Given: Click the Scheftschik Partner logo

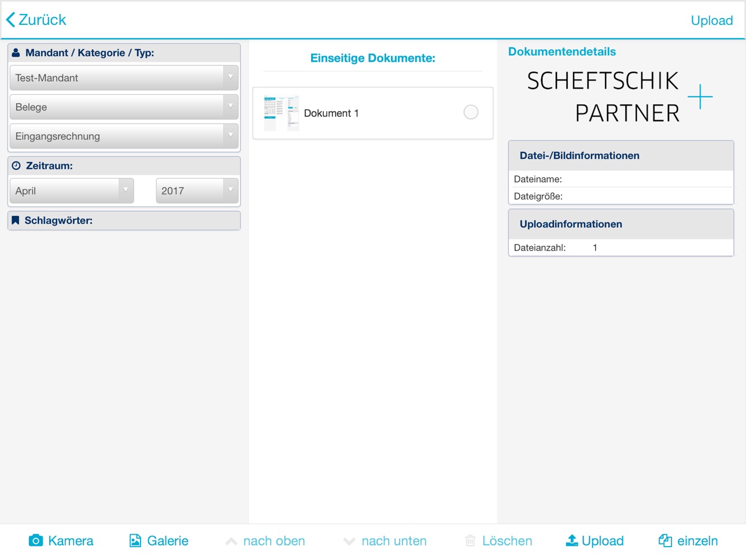Looking at the screenshot, I should click(620, 97).
